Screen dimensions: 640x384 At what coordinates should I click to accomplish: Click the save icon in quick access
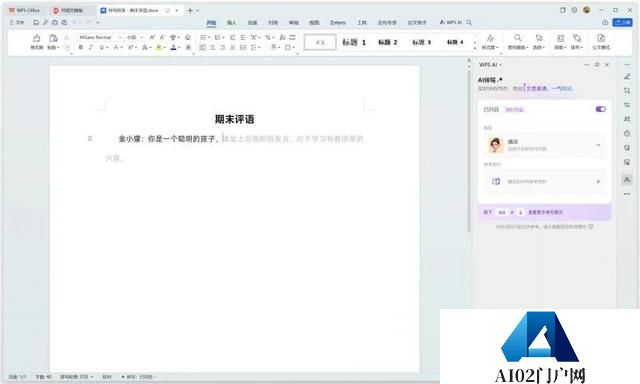click(x=36, y=22)
